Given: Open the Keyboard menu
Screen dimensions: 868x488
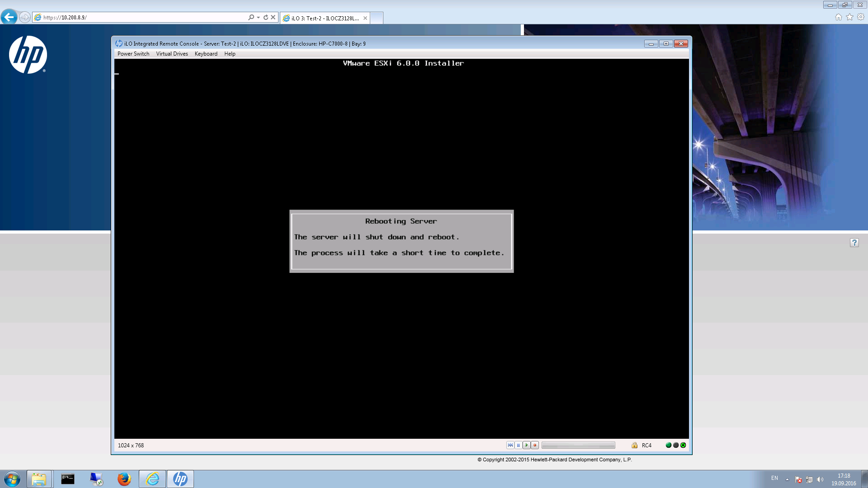Looking at the screenshot, I should point(206,54).
